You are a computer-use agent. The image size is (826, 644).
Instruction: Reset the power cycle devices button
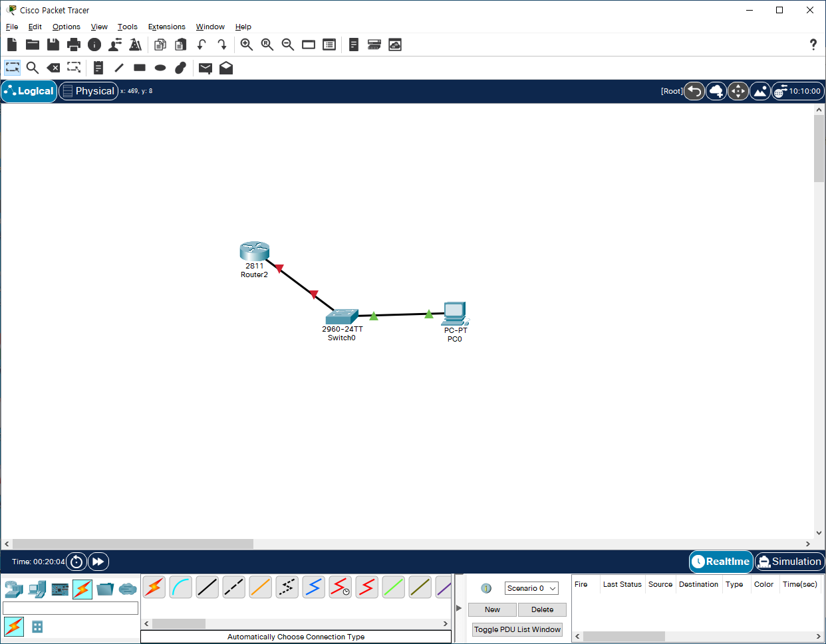click(x=76, y=562)
